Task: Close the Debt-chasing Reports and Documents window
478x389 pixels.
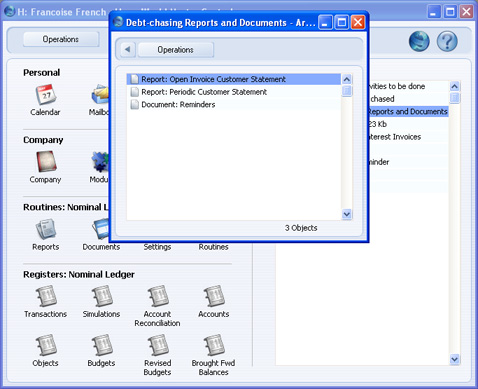Action: tap(358, 22)
